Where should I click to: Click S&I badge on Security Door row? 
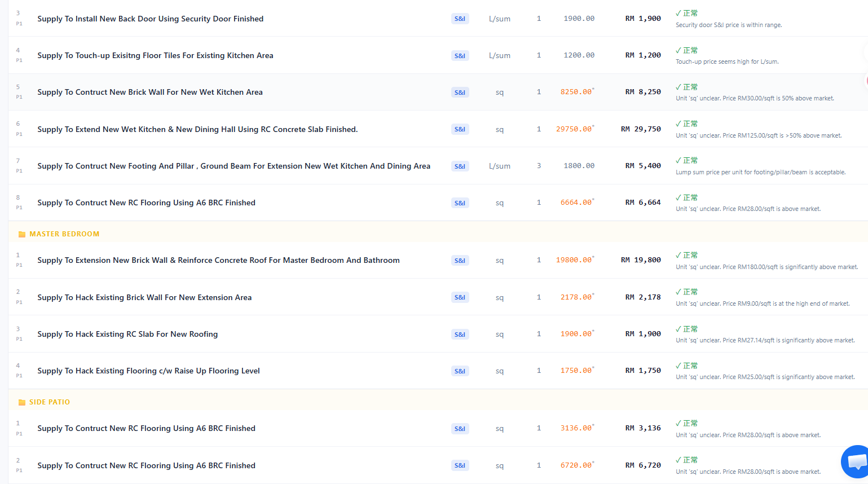(x=460, y=19)
